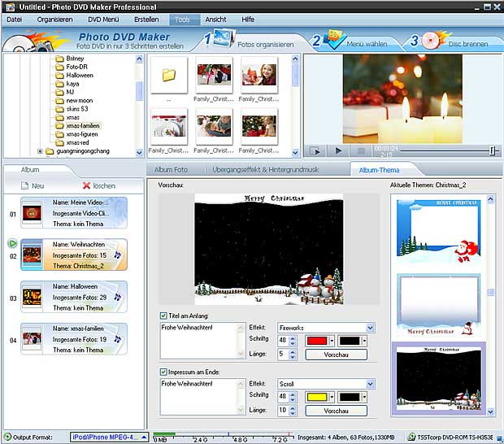This screenshot has width=504, height=444.
Task: Open black color dropdown arrow in credits row
Action: [x=364, y=397]
